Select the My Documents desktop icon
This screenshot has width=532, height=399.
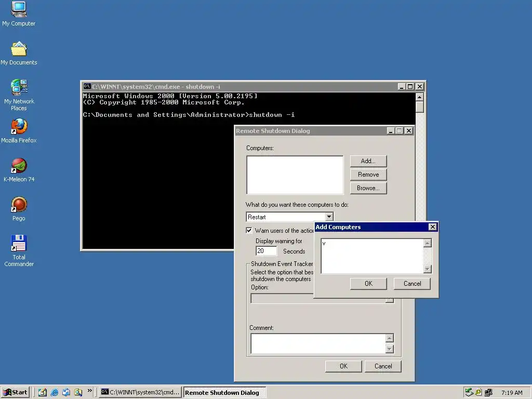pyautogui.click(x=19, y=52)
